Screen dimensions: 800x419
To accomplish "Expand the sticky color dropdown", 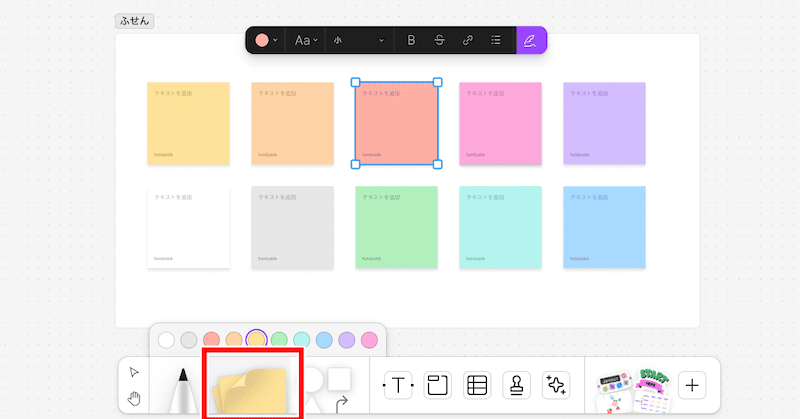I will (x=266, y=40).
